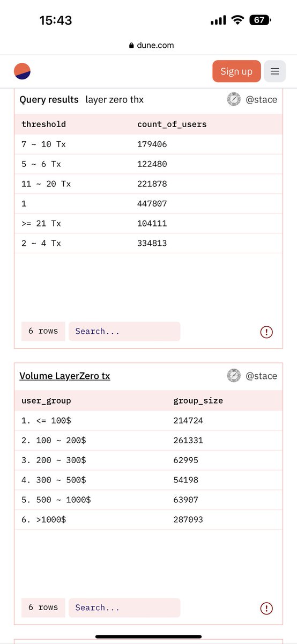Select the value 261331
Image resolution: width=297 pixels, height=644 pixels.
tap(188, 440)
